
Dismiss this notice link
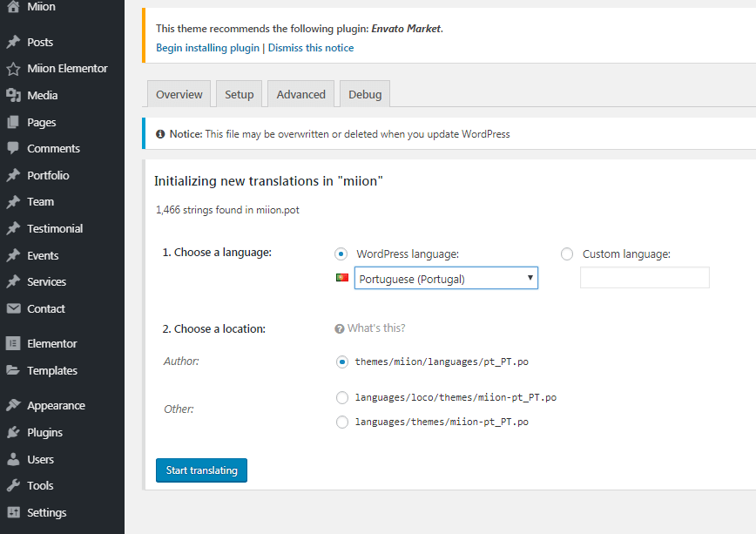coord(311,48)
